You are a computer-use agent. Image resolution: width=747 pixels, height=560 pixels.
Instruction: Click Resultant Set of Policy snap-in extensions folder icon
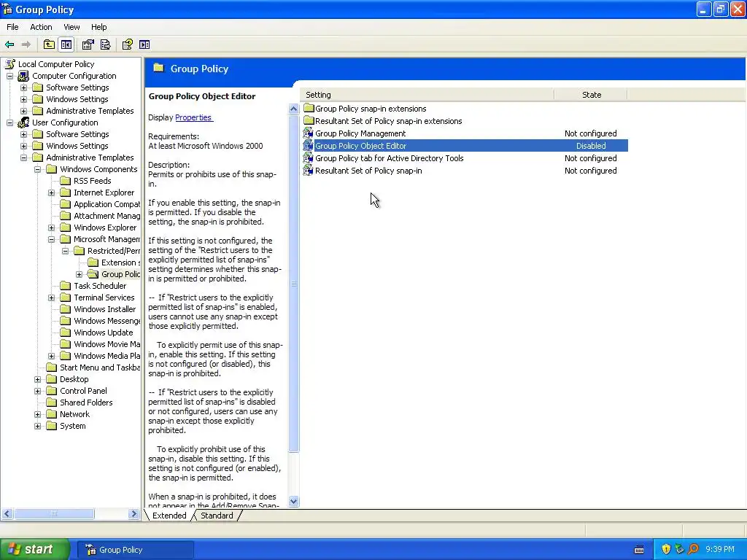coord(309,120)
